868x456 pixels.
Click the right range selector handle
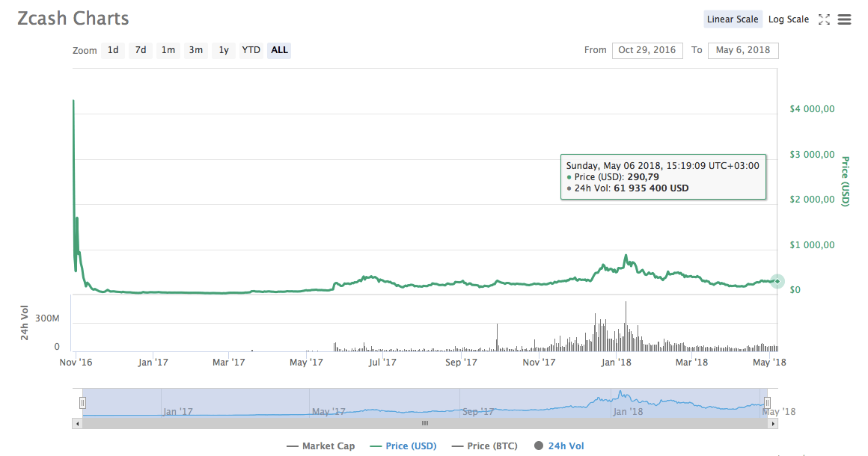767,403
